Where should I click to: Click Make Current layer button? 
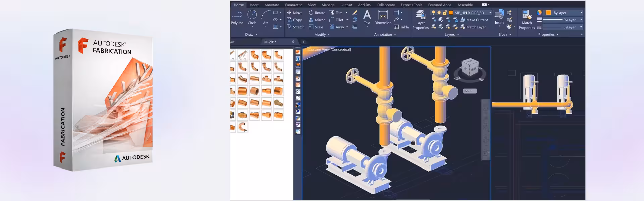474,20
